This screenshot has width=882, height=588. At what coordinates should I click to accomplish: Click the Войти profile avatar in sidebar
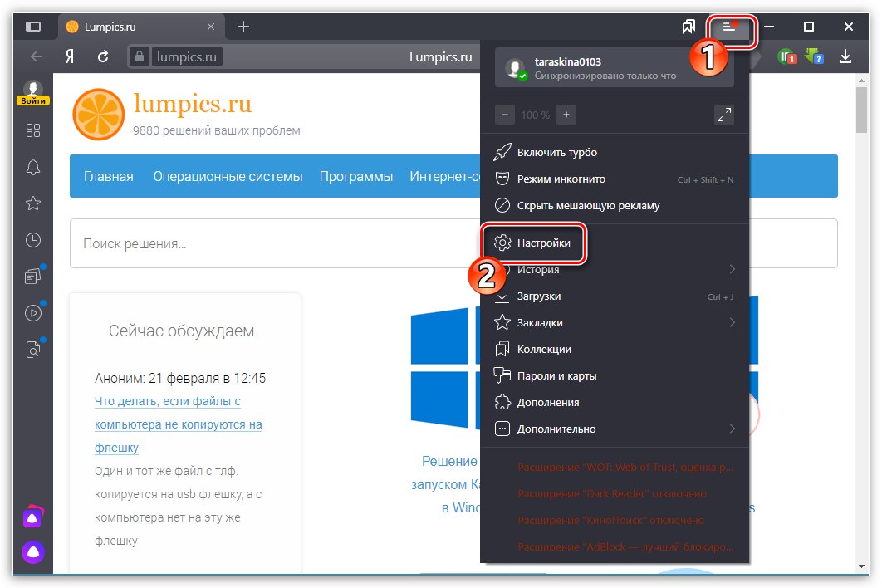click(33, 93)
